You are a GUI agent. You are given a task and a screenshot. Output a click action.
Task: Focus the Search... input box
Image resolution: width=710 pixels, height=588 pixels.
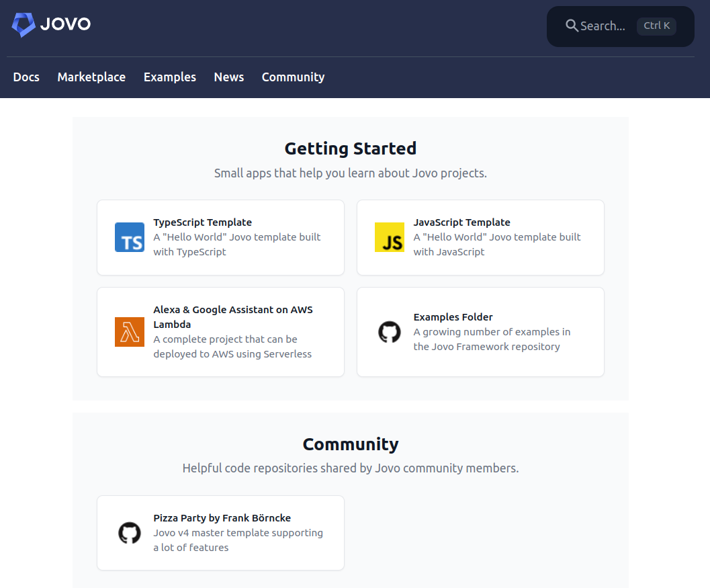pos(621,26)
